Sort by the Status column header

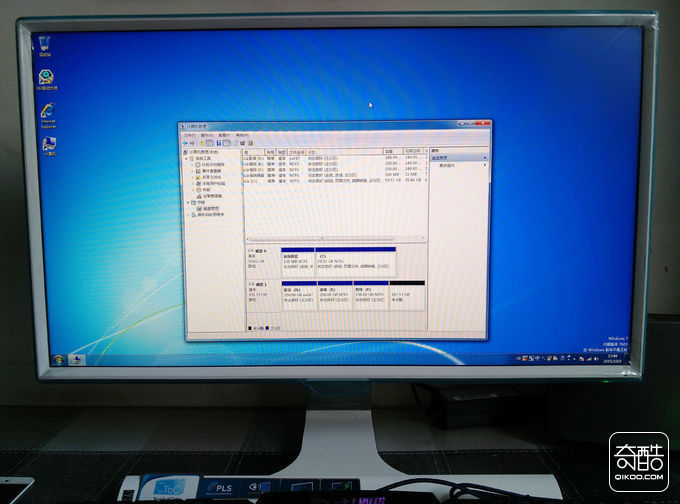click(x=344, y=152)
